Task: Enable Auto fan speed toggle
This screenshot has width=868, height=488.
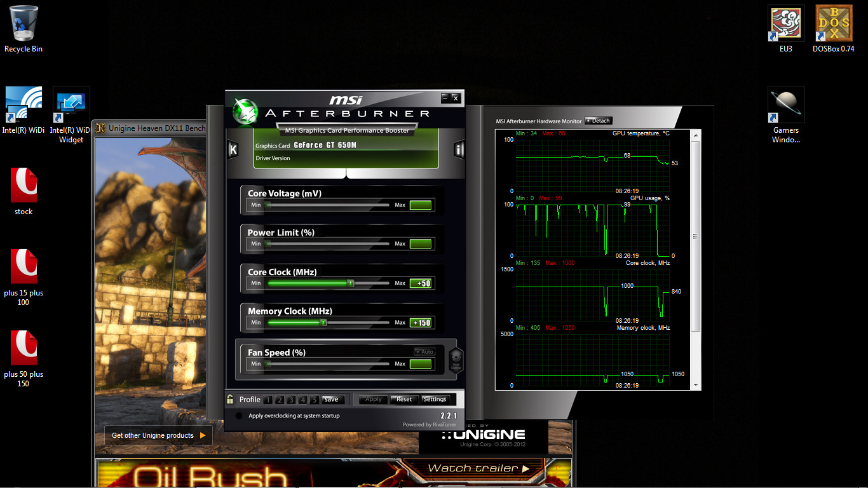Action: click(424, 351)
